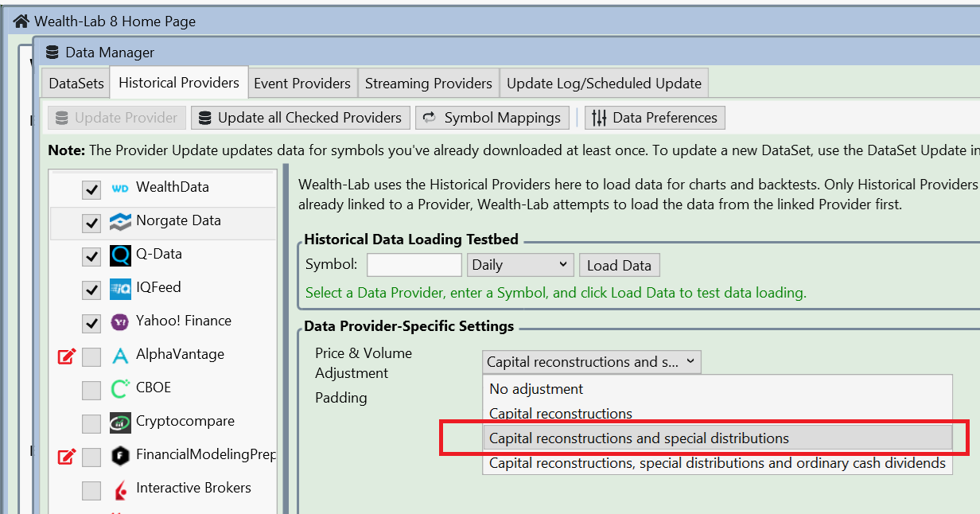This screenshot has height=514, width=980.
Task: Click Update all Checked Providers button
Action: (301, 118)
